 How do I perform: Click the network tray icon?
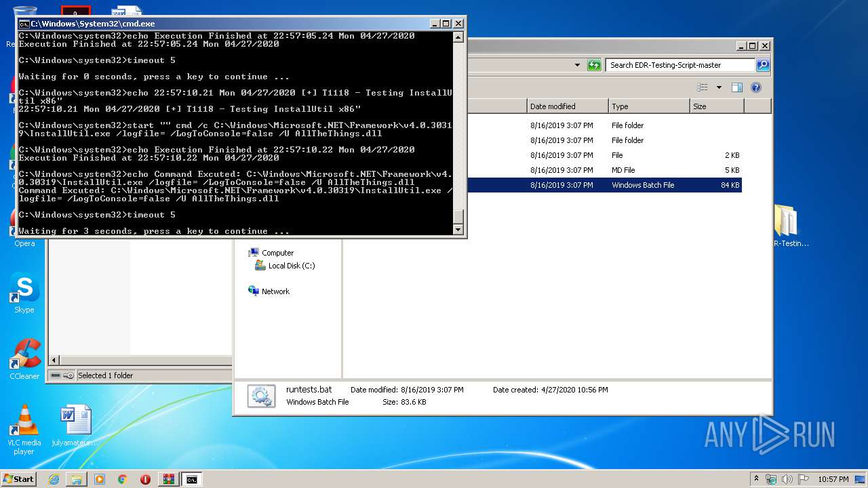coord(771,479)
